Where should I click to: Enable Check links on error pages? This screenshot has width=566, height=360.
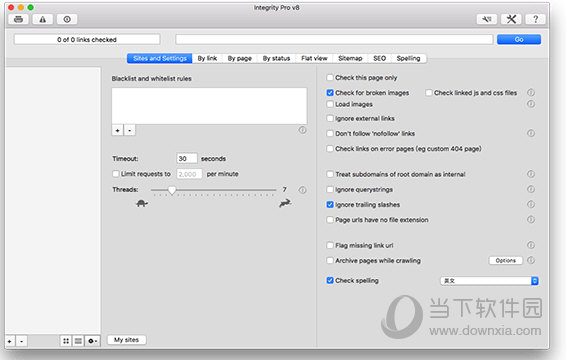330,149
